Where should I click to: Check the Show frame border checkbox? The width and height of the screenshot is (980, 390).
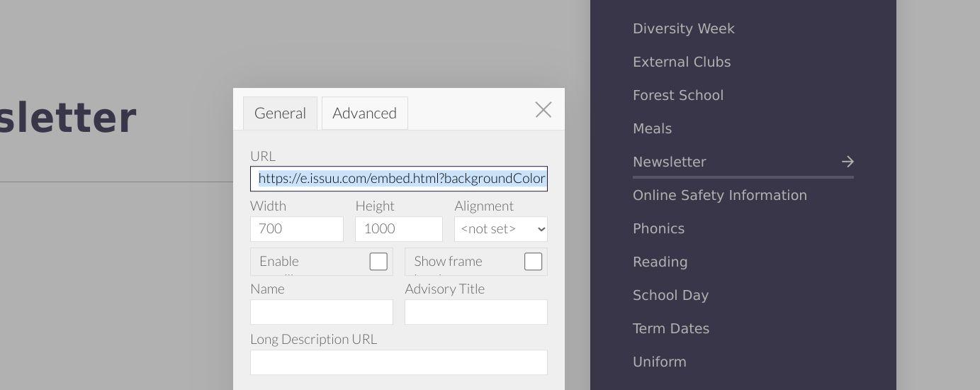pos(533,262)
